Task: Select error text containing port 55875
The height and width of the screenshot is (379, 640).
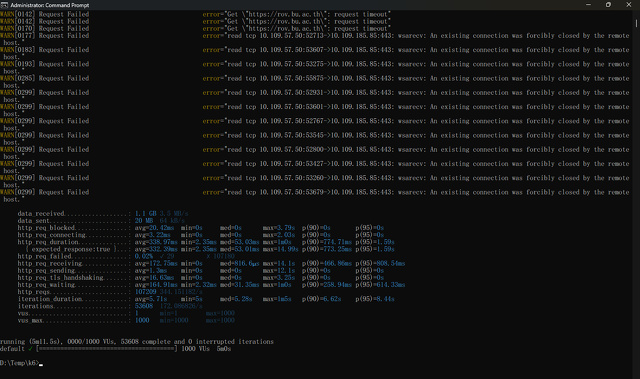Action: pyautogui.click(x=416, y=78)
